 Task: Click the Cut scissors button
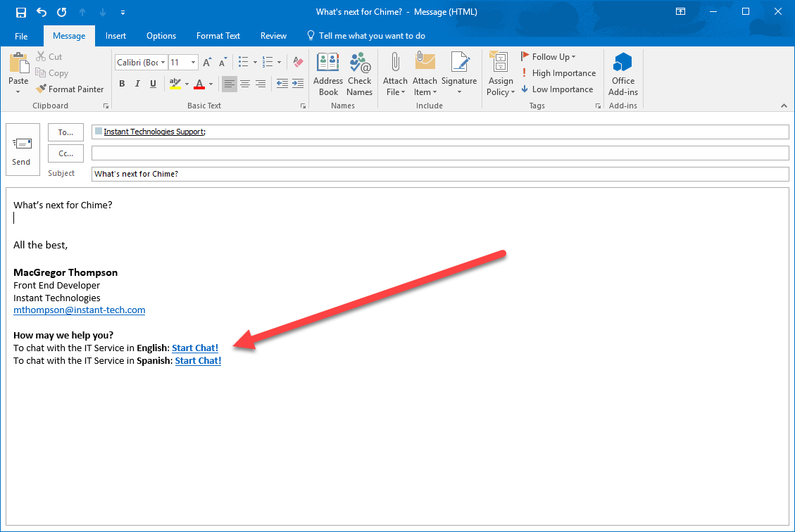49,57
